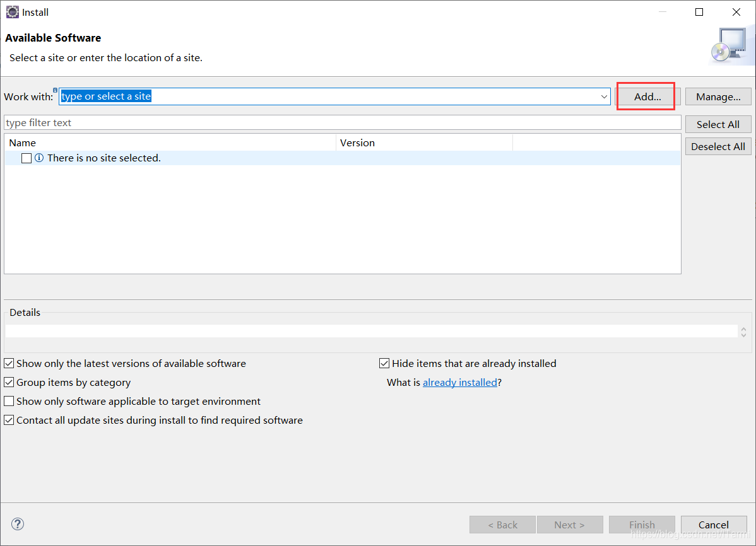Toggle Group items by category checkbox
The width and height of the screenshot is (756, 546).
(x=9, y=382)
